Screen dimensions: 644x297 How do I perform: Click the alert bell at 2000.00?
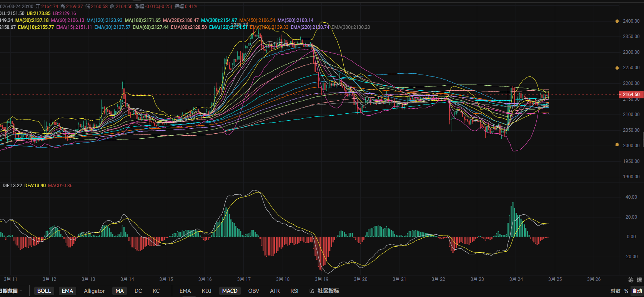point(617,145)
